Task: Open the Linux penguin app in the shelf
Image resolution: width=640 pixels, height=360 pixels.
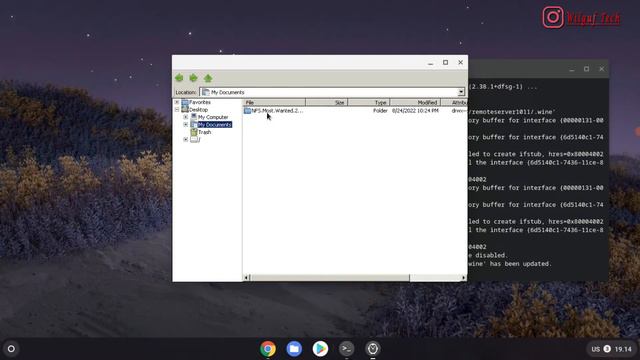Action: click(372, 349)
